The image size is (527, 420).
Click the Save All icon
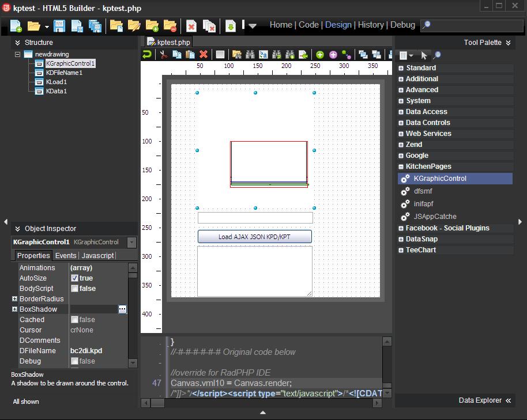point(95,26)
